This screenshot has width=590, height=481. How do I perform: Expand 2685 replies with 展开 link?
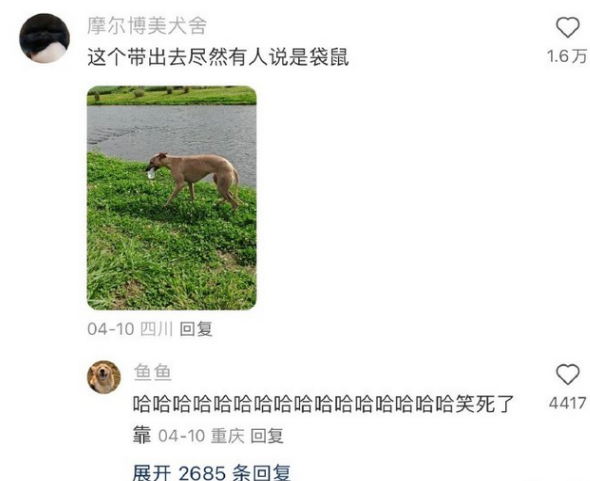pos(211,472)
